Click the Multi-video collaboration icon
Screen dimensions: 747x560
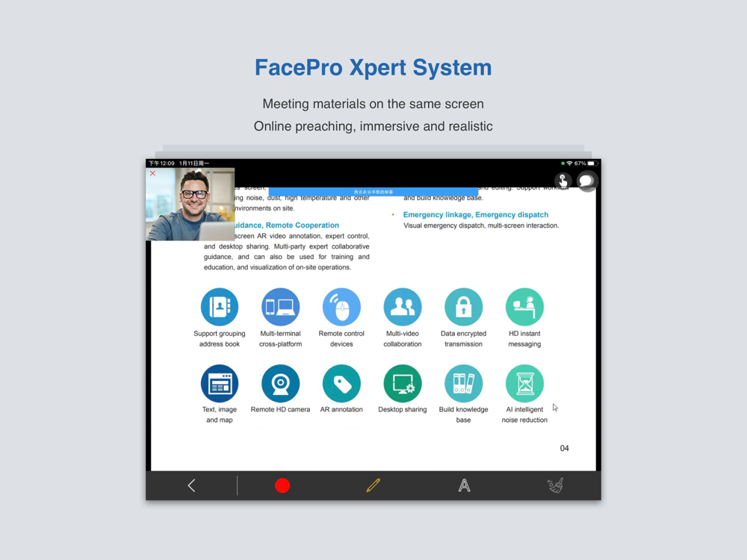click(403, 307)
